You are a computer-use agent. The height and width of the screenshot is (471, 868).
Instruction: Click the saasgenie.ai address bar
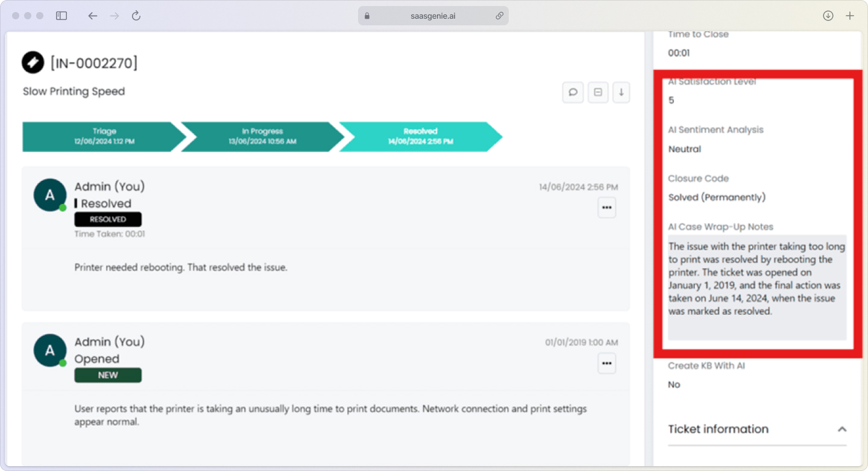click(433, 16)
